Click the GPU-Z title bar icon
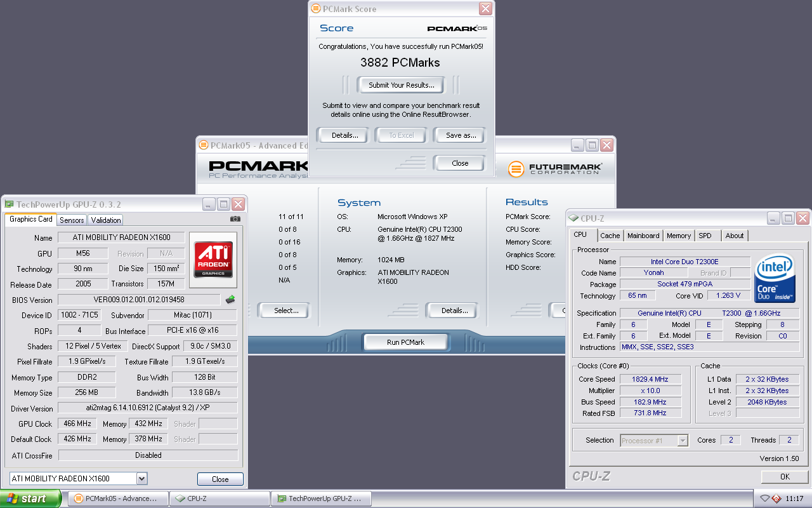 pyautogui.click(x=9, y=204)
